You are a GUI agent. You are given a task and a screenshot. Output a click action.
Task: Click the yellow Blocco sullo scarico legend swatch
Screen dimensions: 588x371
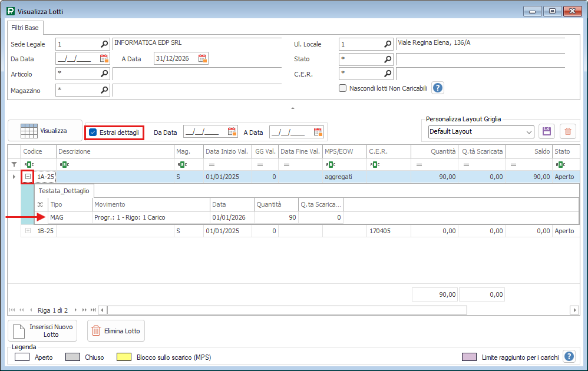[124, 357]
